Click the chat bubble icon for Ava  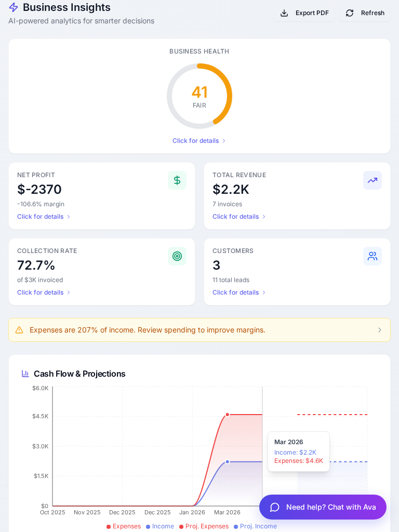[274, 507]
